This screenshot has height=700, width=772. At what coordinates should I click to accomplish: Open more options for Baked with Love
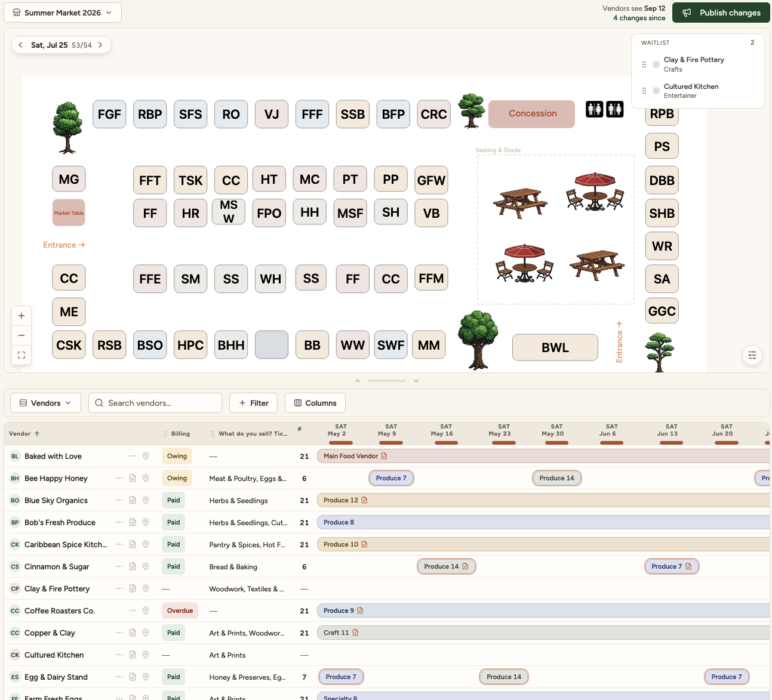[133, 456]
